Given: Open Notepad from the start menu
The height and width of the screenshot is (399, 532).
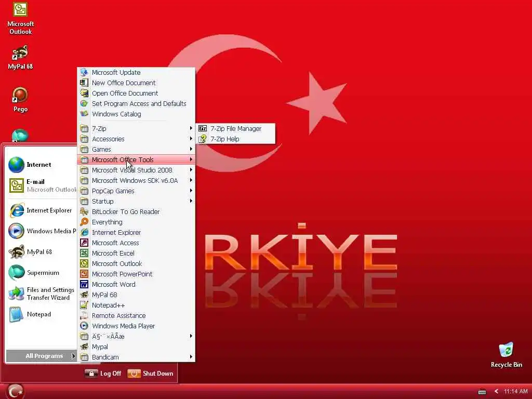Looking at the screenshot, I should pos(42,314).
